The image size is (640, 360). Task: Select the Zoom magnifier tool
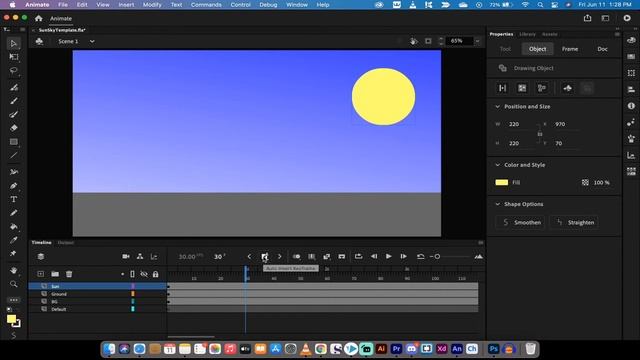[13, 284]
